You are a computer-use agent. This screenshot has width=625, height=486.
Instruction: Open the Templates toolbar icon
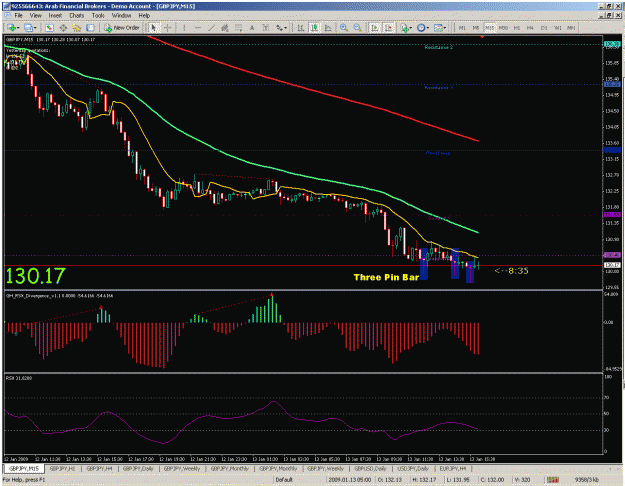pyautogui.click(x=438, y=28)
